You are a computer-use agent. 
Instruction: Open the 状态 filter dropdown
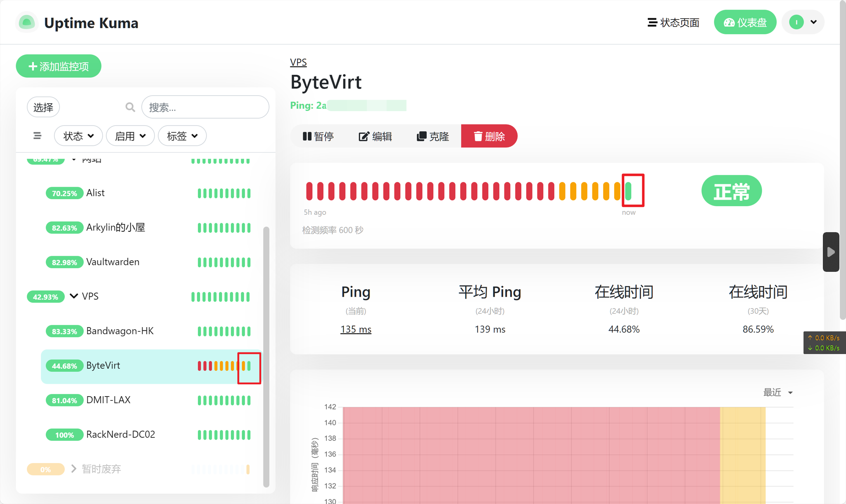coord(78,136)
